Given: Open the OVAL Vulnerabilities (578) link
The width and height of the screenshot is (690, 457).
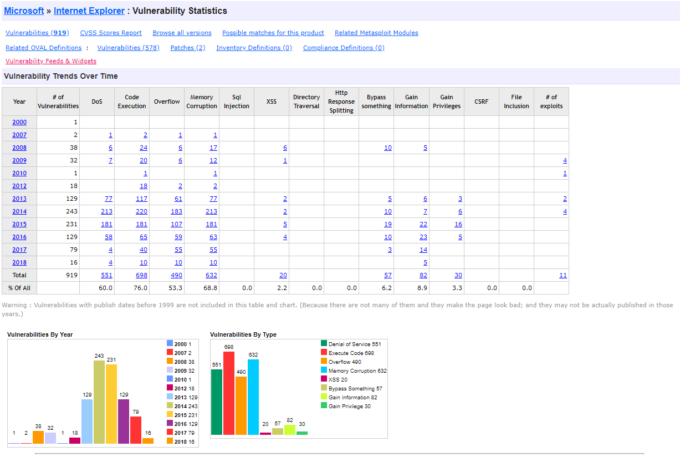Looking at the screenshot, I should (128, 48).
